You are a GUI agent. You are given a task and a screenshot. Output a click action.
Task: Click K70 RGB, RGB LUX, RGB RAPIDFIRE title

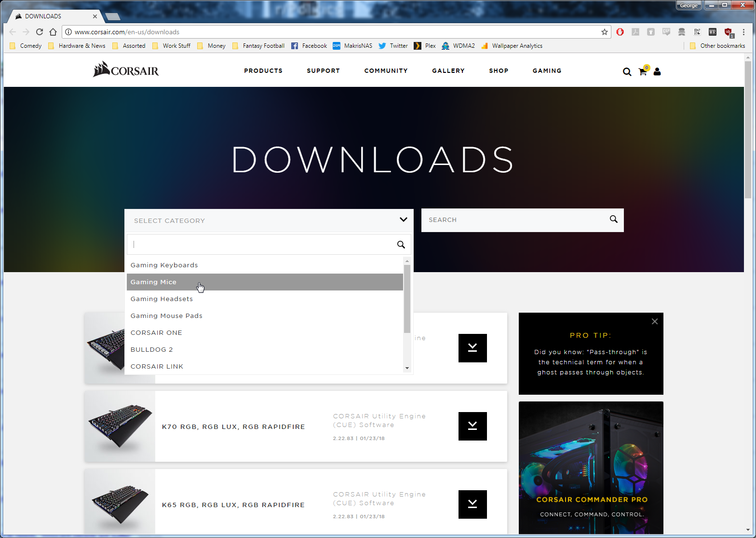point(233,427)
